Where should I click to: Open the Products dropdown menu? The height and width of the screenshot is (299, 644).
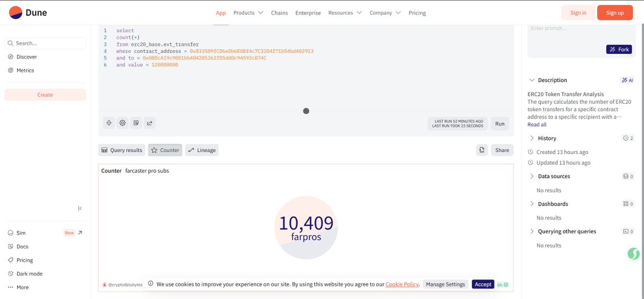pyautogui.click(x=248, y=13)
